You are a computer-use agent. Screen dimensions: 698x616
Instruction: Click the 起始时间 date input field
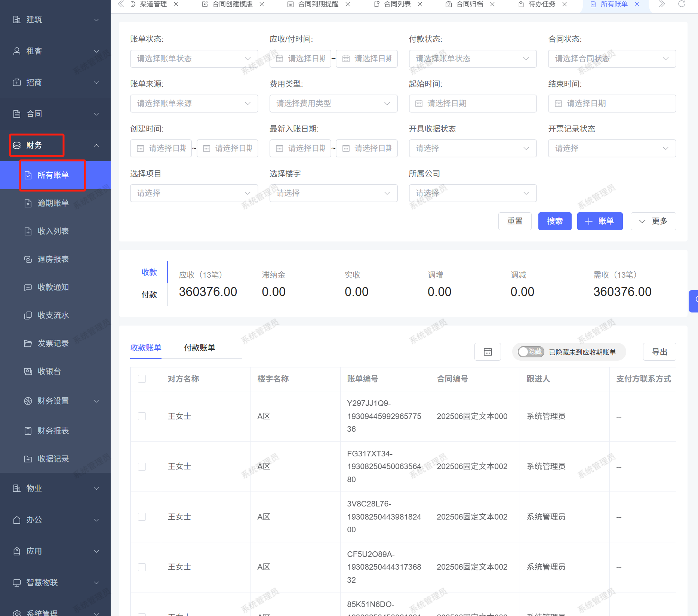(x=473, y=104)
